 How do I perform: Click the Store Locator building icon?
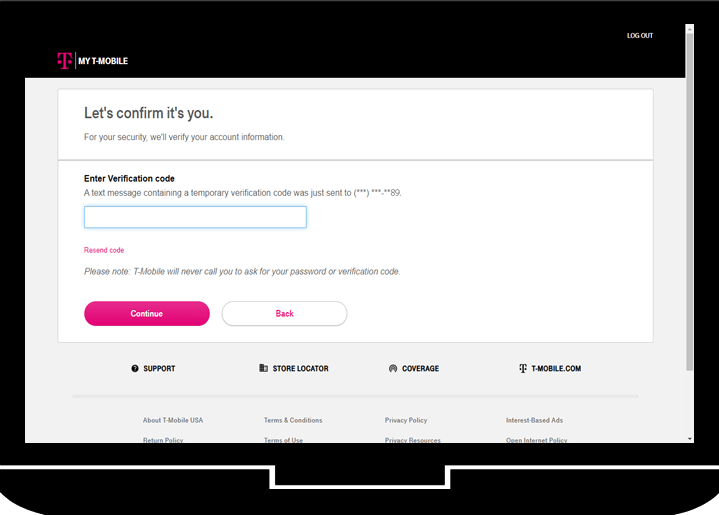coord(263,368)
